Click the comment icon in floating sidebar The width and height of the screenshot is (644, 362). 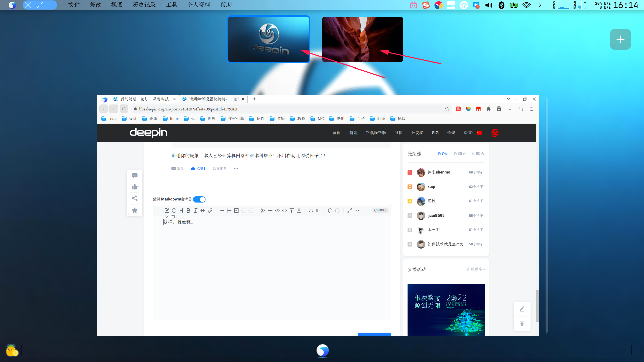(x=135, y=176)
